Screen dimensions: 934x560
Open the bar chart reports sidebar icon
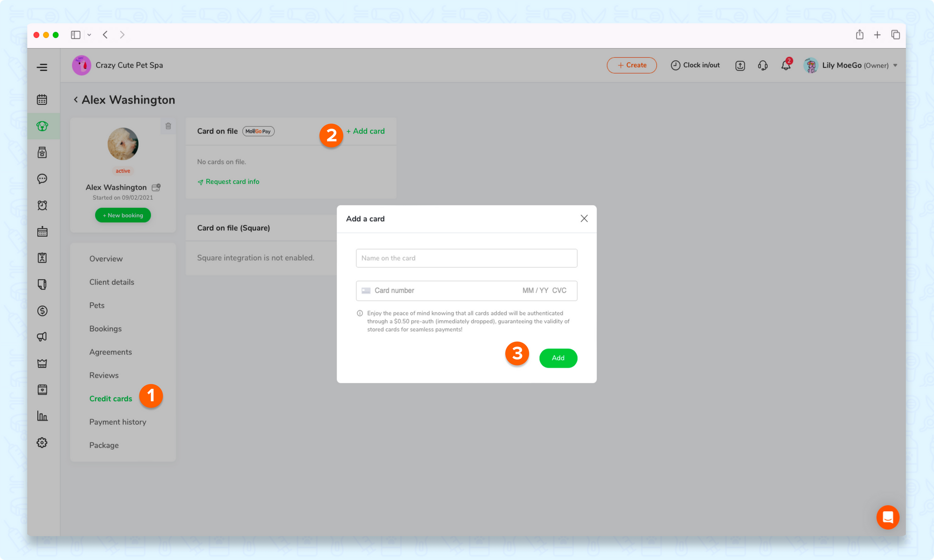pyautogui.click(x=42, y=416)
